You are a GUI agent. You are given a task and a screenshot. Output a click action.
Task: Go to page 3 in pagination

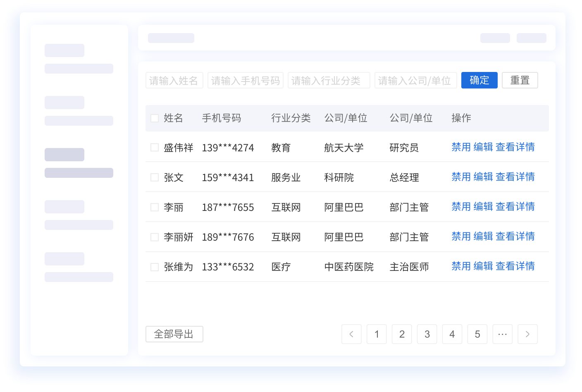(427, 334)
